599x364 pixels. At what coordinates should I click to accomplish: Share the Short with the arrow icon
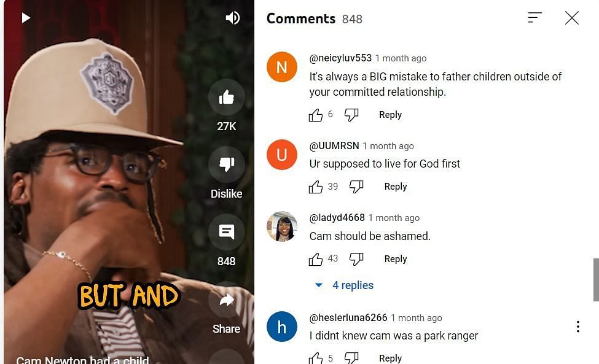click(227, 300)
